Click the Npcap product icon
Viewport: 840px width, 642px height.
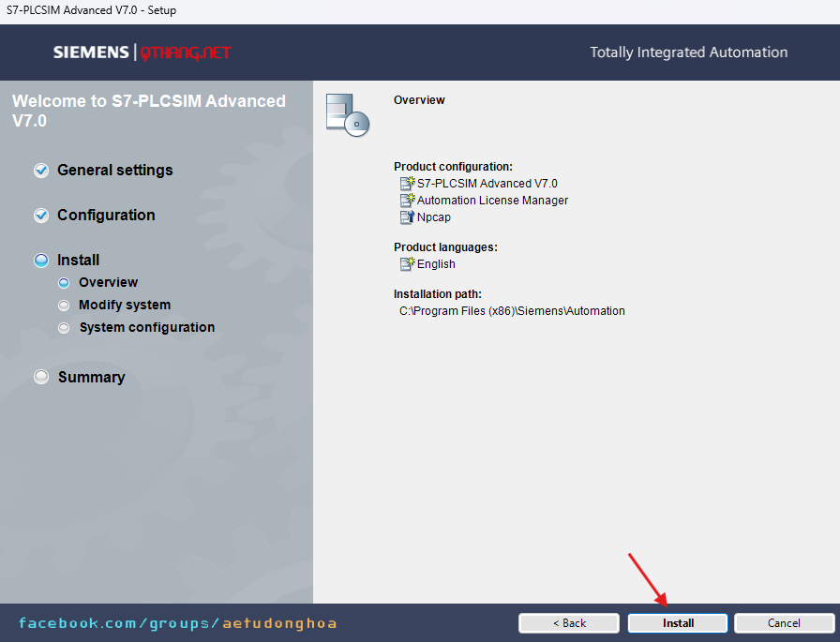407,217
